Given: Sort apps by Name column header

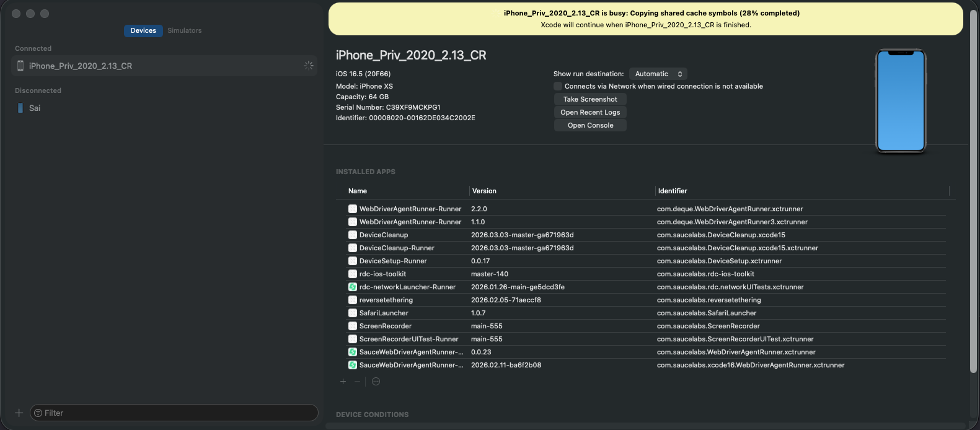Looking at the screenshot, I should tap(358, 191).
